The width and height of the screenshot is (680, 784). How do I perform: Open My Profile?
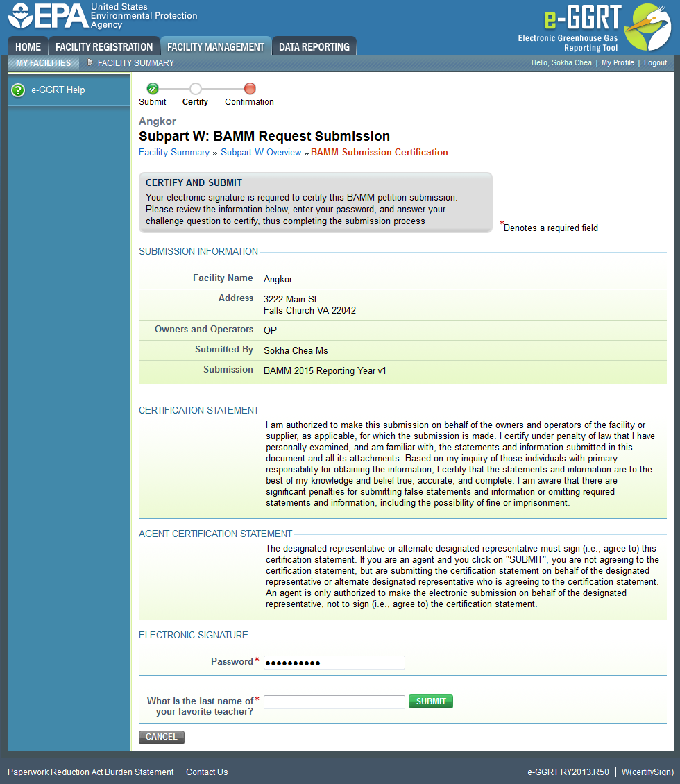pyautogui.click(x=618, y=62)
